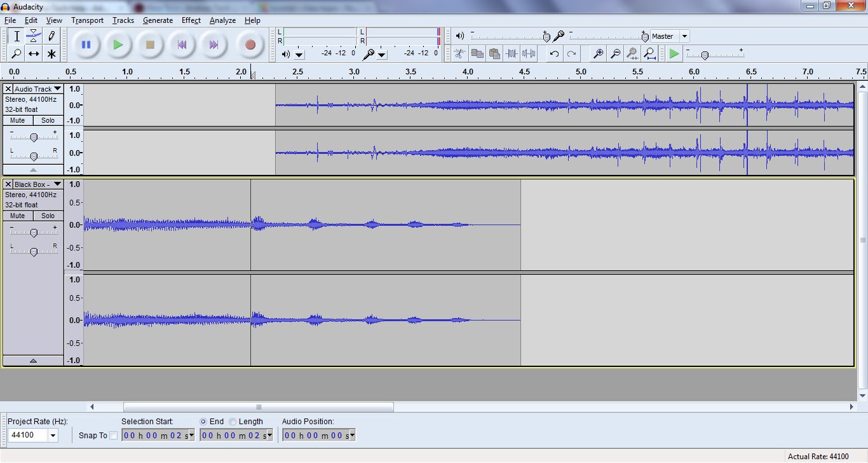This screenshot has height=463, width=868.
Task: Click the Paste icon in edit toolbar
Action: [x=494, y=54]
